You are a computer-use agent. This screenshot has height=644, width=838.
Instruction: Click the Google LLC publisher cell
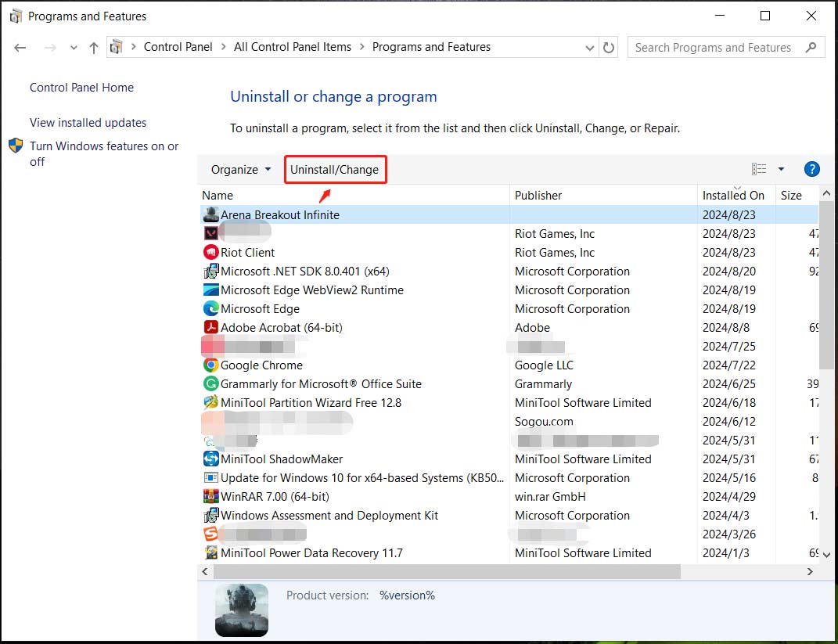[544, 365]
